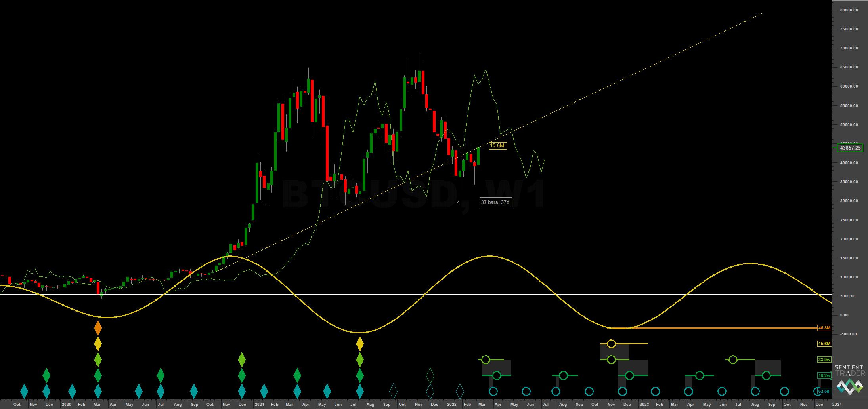This screenshot has height=409, width=868.
Task: Select the teal 62.5d cycle label
Action: point(824,391)
